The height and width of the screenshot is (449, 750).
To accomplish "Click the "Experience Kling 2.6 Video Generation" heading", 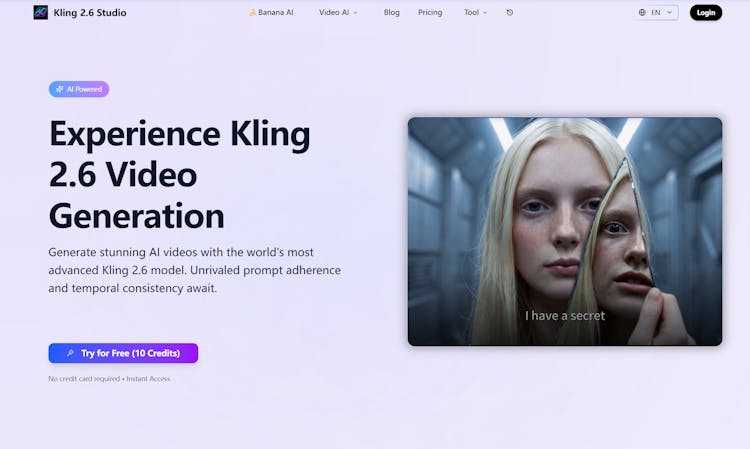I will 180,175.
